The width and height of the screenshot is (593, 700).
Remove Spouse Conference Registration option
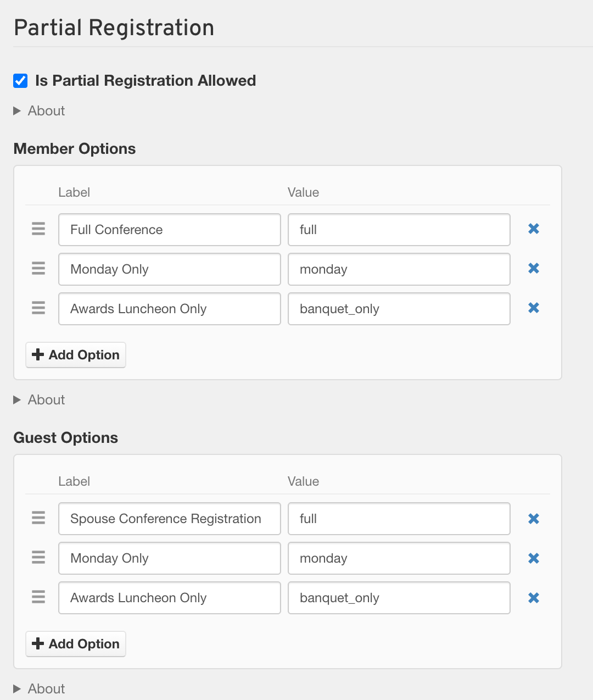point(534,519)
